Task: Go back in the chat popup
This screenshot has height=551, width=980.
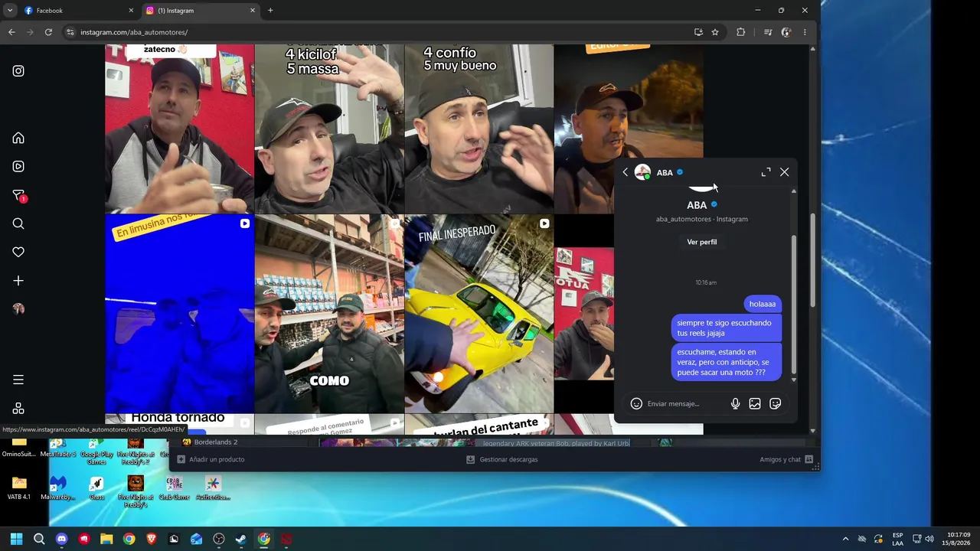Action: click(x=625, y=172)
